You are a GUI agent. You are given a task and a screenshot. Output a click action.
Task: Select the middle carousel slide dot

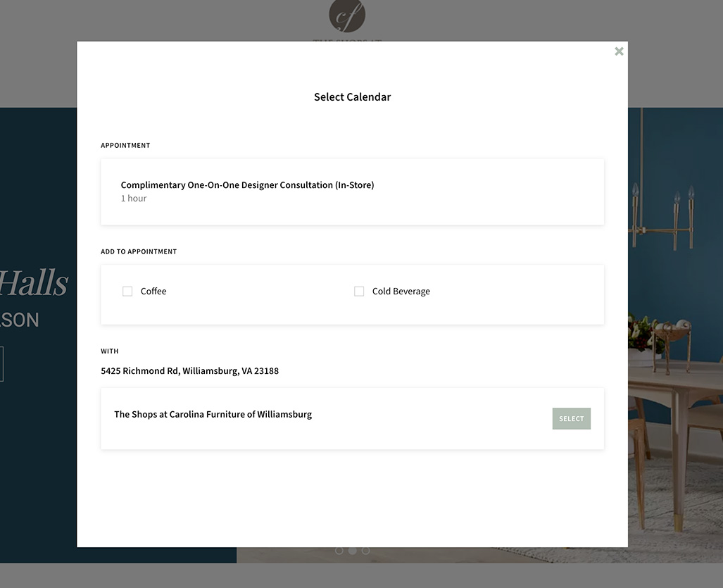352,551
